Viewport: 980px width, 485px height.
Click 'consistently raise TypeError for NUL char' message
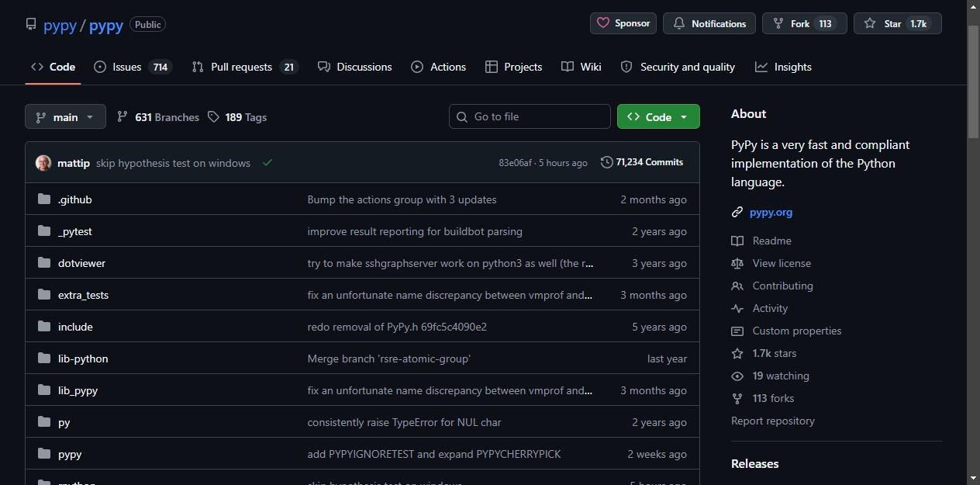point(405,422)
